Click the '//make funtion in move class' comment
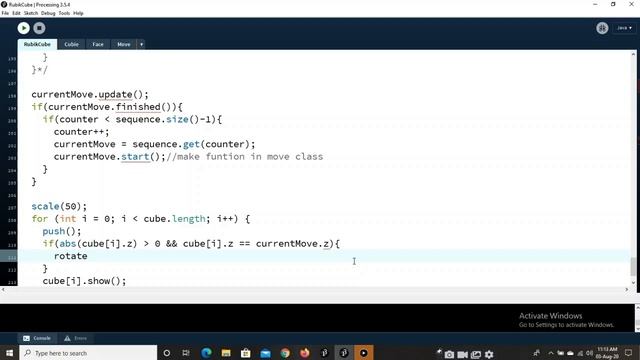This screenshot has width=640, height=360. coord(244,156)
